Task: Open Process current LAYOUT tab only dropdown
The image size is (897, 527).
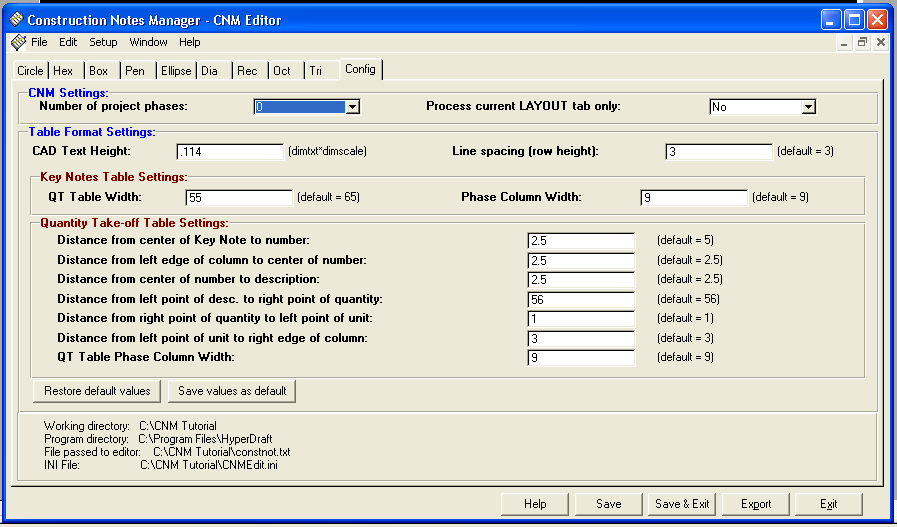Action: tap(809, 107)
